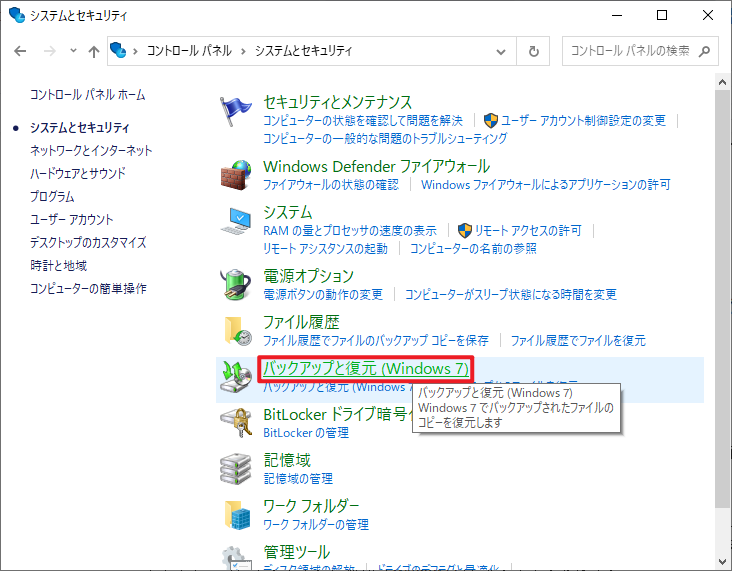
Task: Open the セキュリティとメンテナンス heading
Action: click(338, 102)
